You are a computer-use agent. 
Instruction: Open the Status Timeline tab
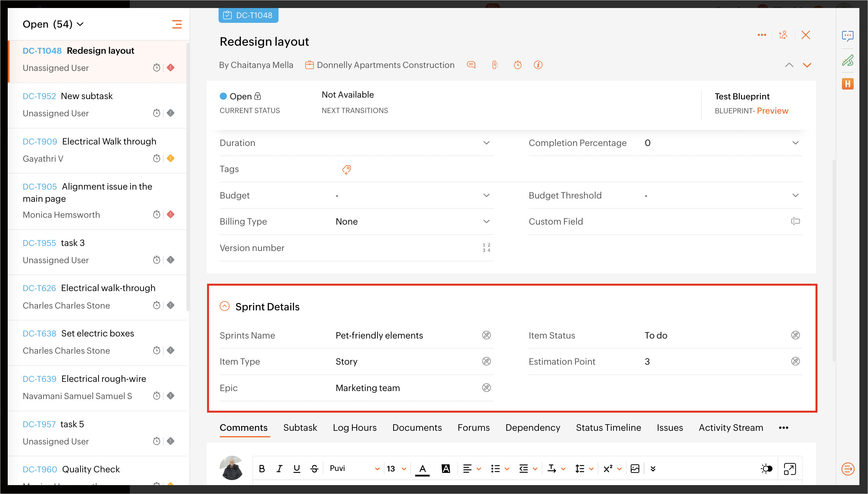608,428
